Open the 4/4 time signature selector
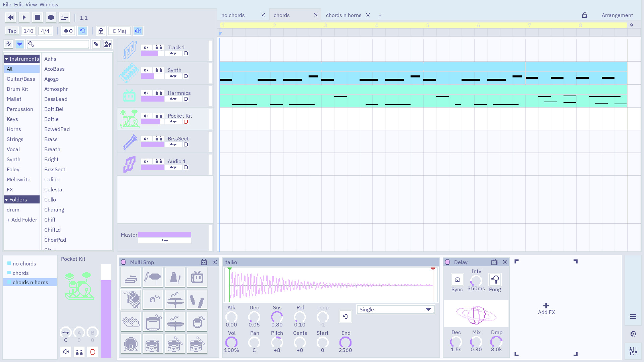The image size is (644, 362). 45,31
